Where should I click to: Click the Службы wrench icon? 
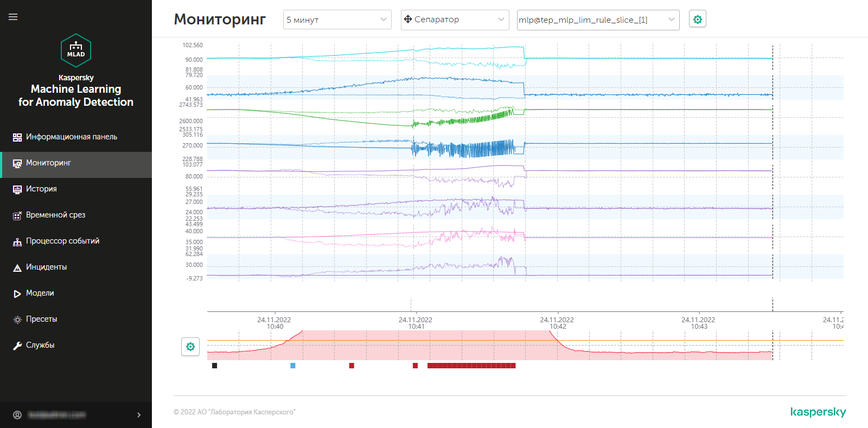coord(17,346)
